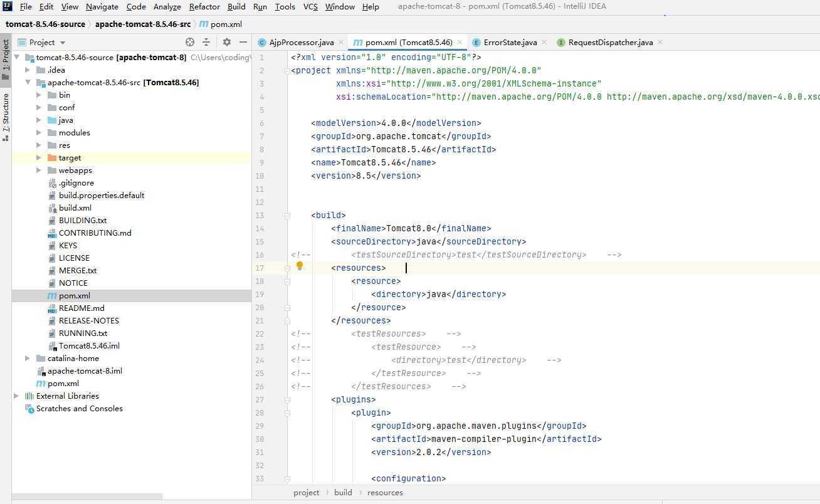820x504 pixels.
Task: Click the modules folder icon
Action: coord(52,132)
